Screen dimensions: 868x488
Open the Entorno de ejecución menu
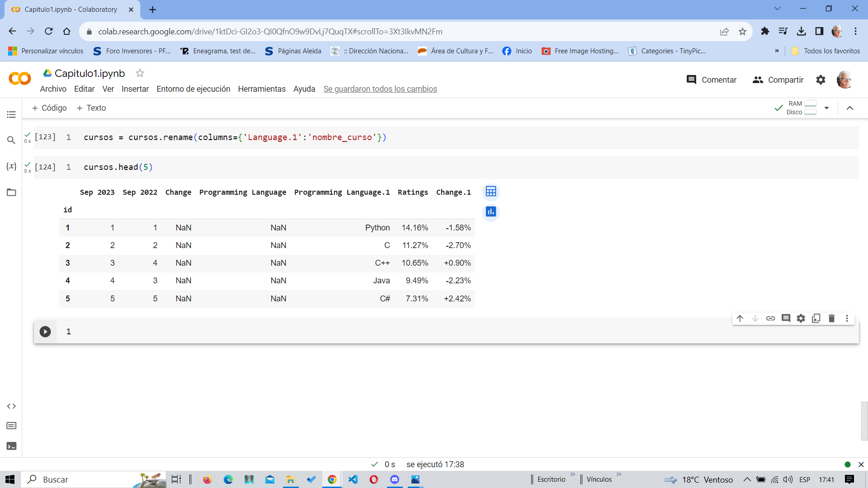[193, 89]
